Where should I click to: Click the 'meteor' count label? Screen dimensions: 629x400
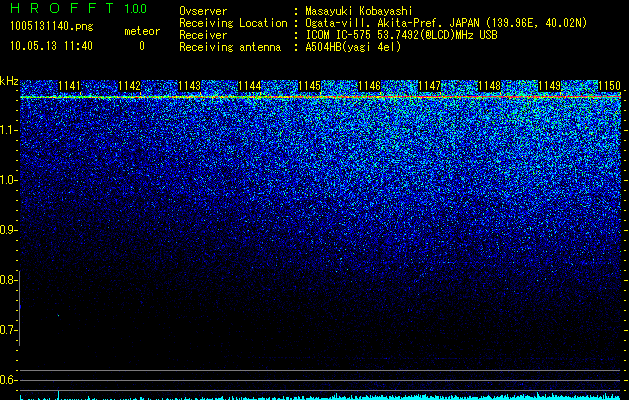tap(142, 31)
